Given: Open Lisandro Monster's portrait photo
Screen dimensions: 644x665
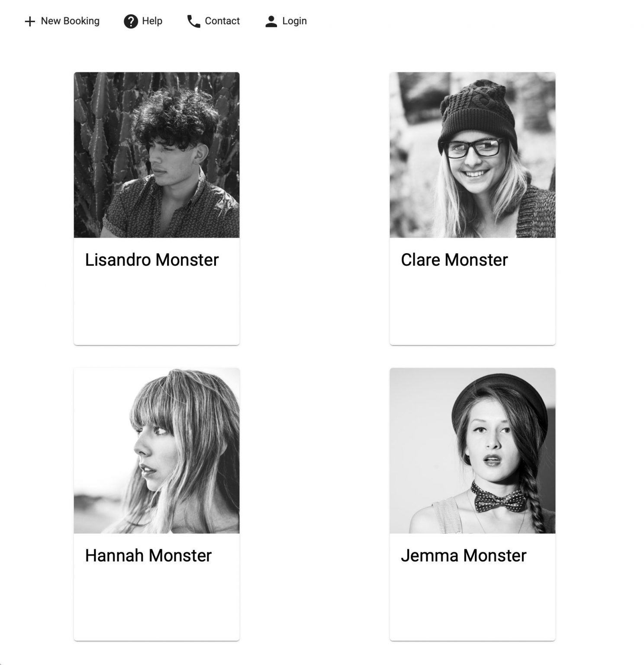Looking at the screenshot, I should tap(157, 155).
